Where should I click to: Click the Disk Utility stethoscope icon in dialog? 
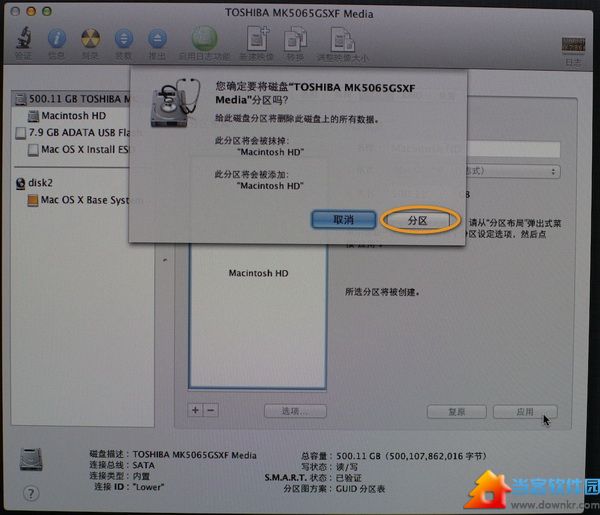click(176, 103)
